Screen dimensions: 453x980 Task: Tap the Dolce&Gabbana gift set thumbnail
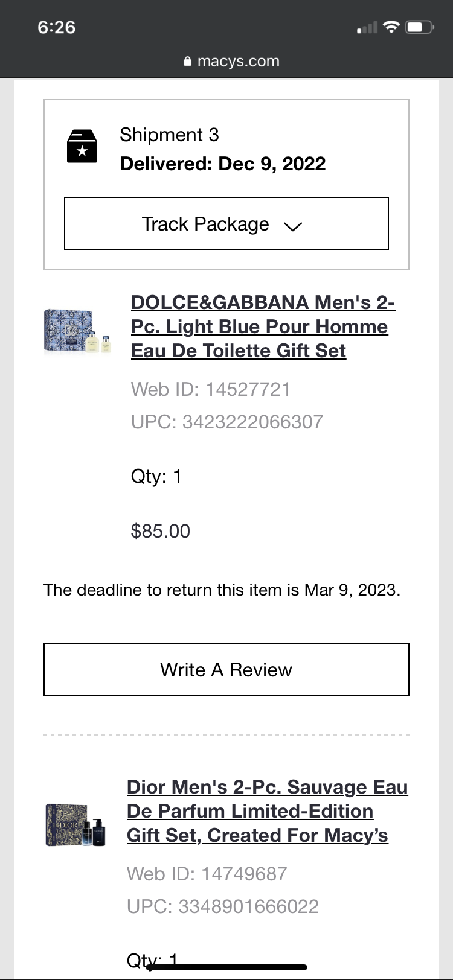click(x=77, y=331)
